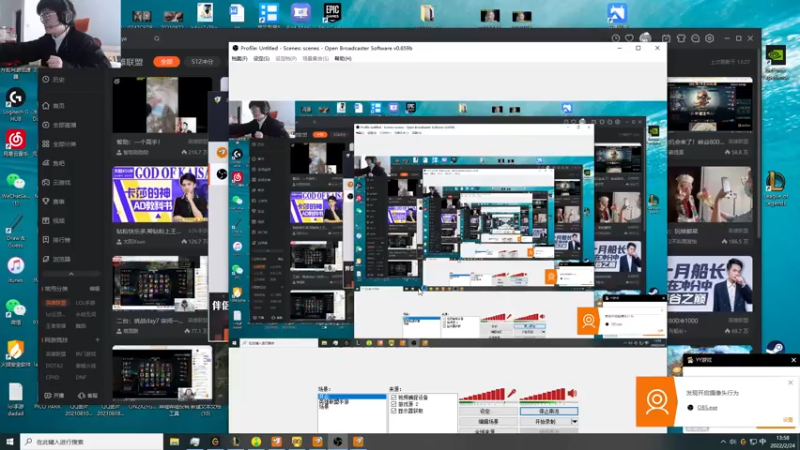Show hidden tray icons via the taskbar chevron
This screenshot has width=800, height=450.
723,442
